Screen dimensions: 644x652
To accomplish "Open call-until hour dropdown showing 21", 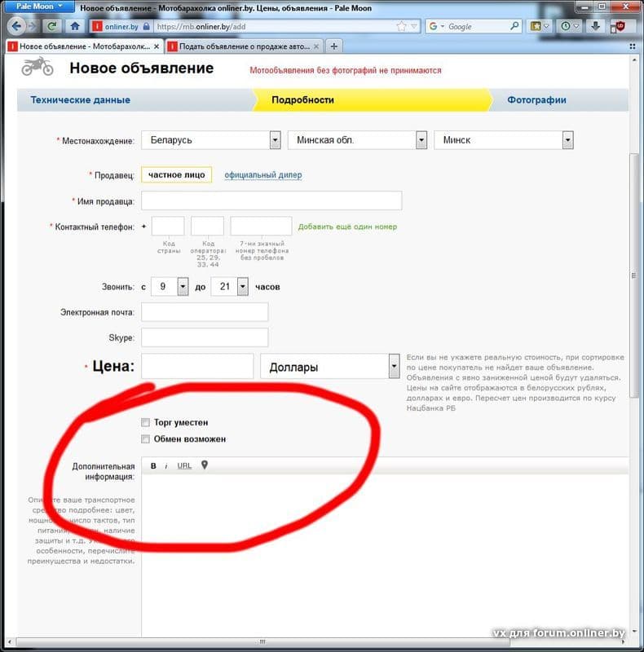I will [x=230, y=287].
